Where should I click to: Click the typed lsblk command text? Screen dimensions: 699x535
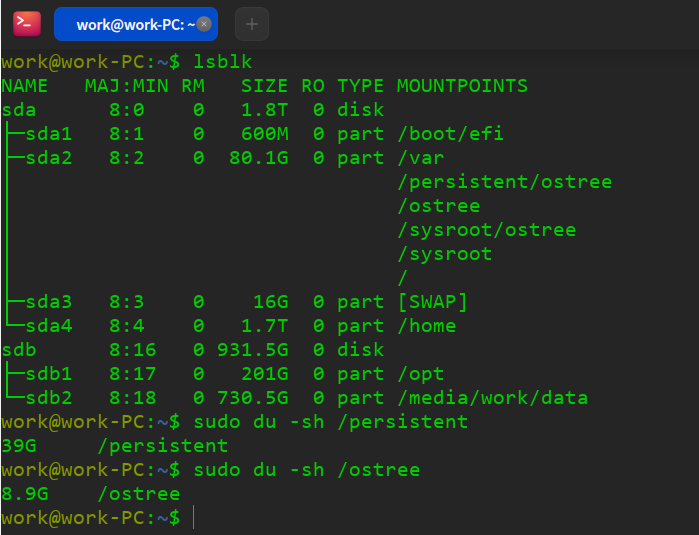222,62
